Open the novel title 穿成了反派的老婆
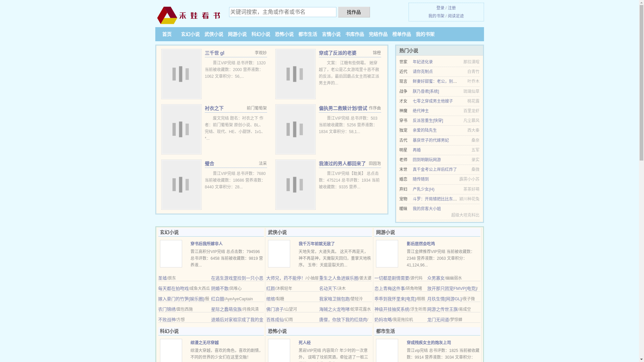Image resolution: width=644 pixels, height=362 pixels. tap(337, 53)
